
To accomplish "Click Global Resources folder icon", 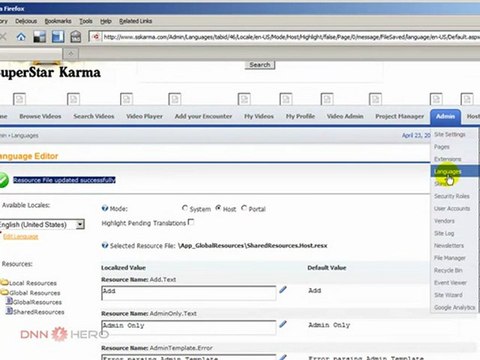I will (5, 292).
